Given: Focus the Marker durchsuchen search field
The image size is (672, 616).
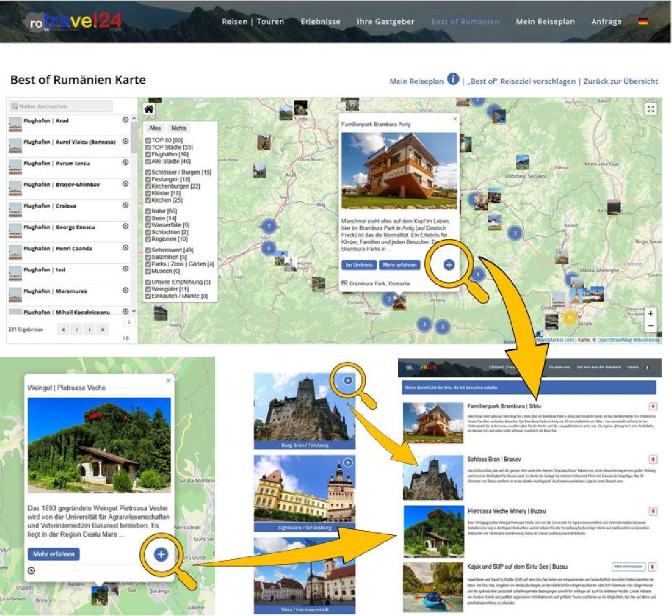Looking at the screenshot, I should (x=61, y=106).
